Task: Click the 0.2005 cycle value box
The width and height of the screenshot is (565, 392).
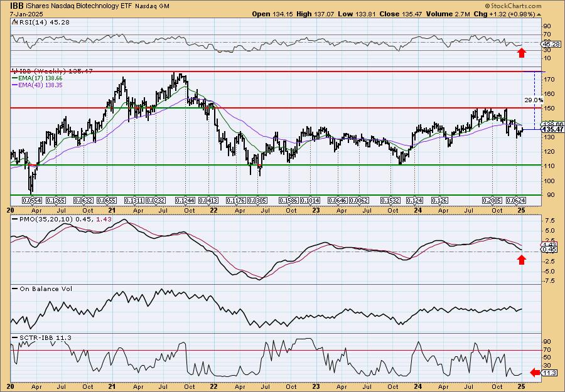Action: click(x=493, y=200)
